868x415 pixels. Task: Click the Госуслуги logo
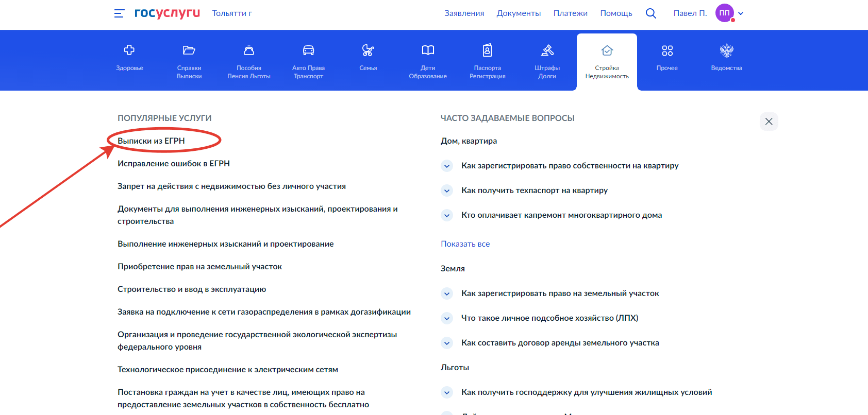click(167, 13)
